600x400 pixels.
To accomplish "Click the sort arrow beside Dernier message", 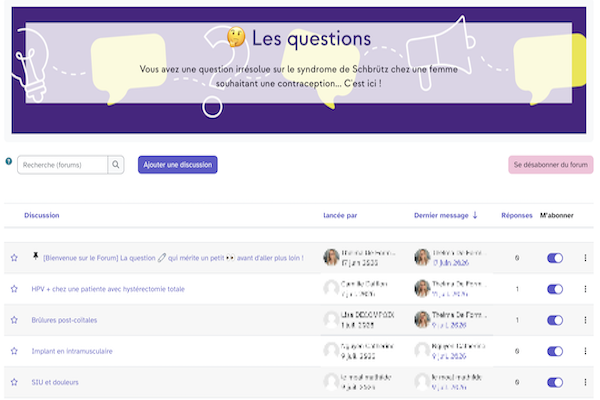I will coord(475,215).
